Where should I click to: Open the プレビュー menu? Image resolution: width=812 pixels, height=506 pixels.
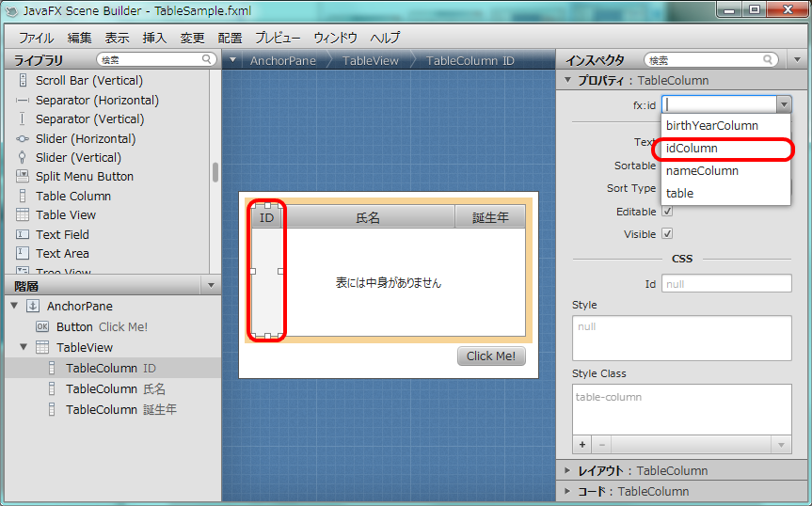pos(278,38)
